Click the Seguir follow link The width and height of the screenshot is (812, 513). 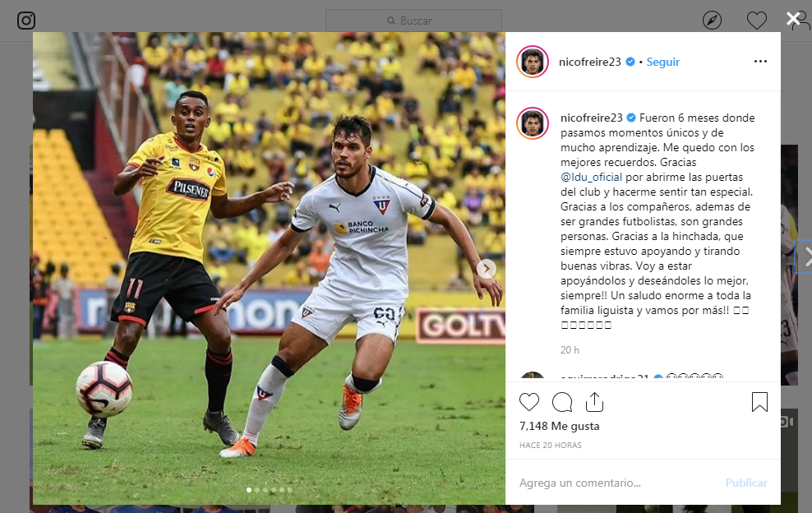[663, 62]
